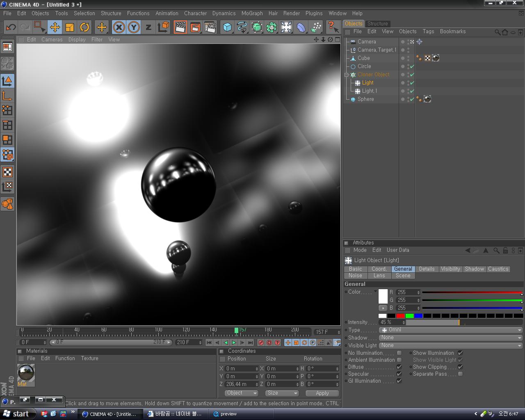Toggle Y axis lock
This screenshot has width=525, height=420.
tap(134, 27)
